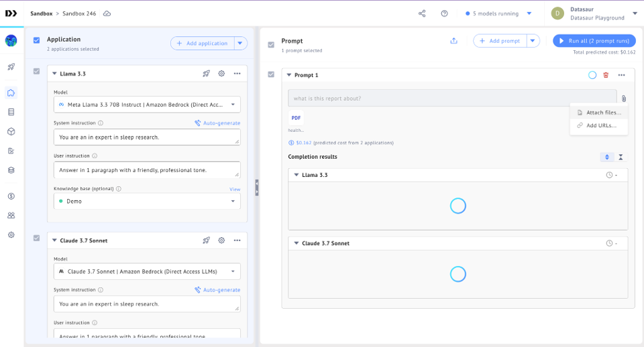Click the View knowledge base link
The width and height of the screenshot is (644, 347).
click(x=235, y=189)
